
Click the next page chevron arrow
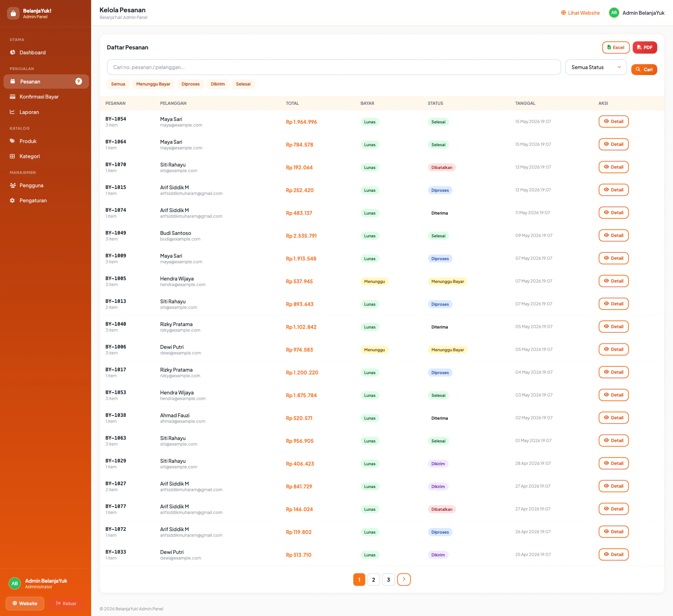coord(404,580)
